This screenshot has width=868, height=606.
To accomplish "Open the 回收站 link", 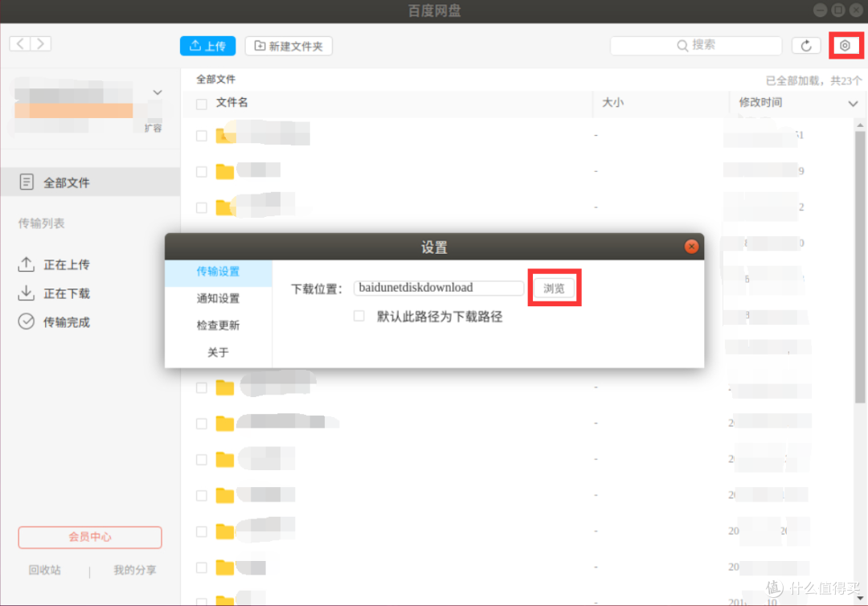I will tap(45, 570).
